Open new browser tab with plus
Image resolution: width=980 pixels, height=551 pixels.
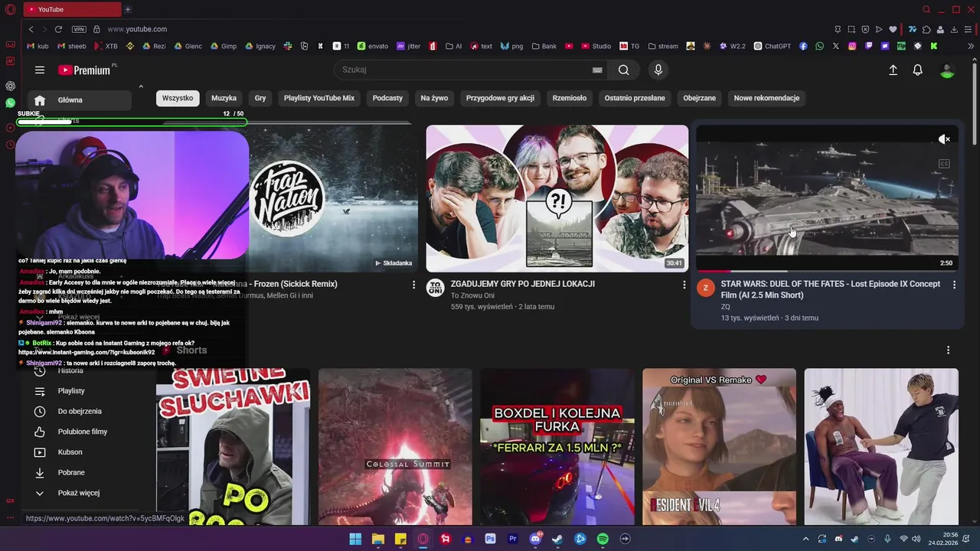tap(128, 9)
